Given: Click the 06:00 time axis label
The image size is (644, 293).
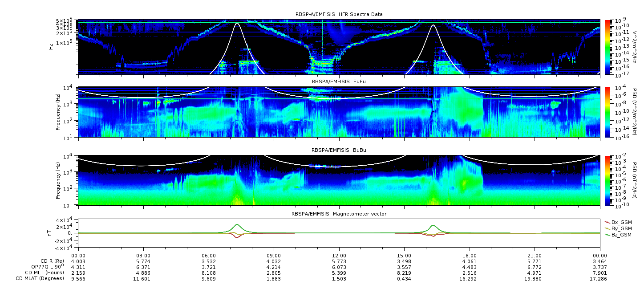Looking at the screenshot, I should [x=209, y=255].
